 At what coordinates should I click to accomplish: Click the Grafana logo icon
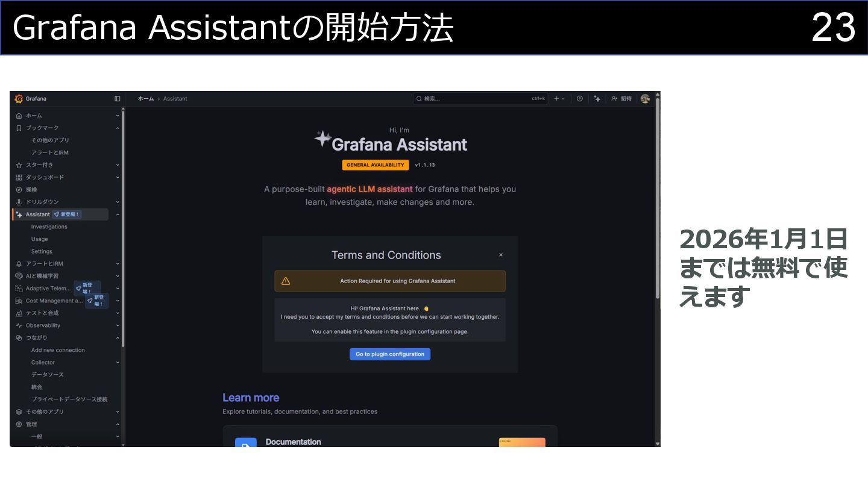[x=19, y=99]
